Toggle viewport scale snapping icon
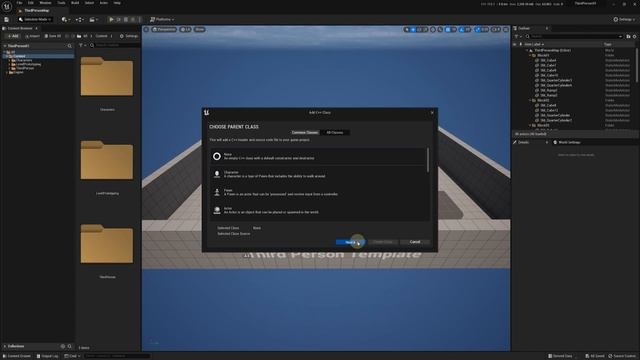 click(478, 29)
